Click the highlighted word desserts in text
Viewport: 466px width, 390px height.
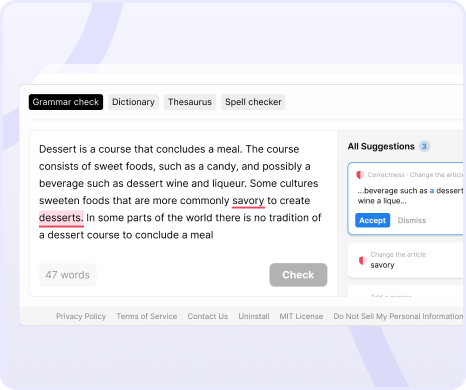click(61, 218)
